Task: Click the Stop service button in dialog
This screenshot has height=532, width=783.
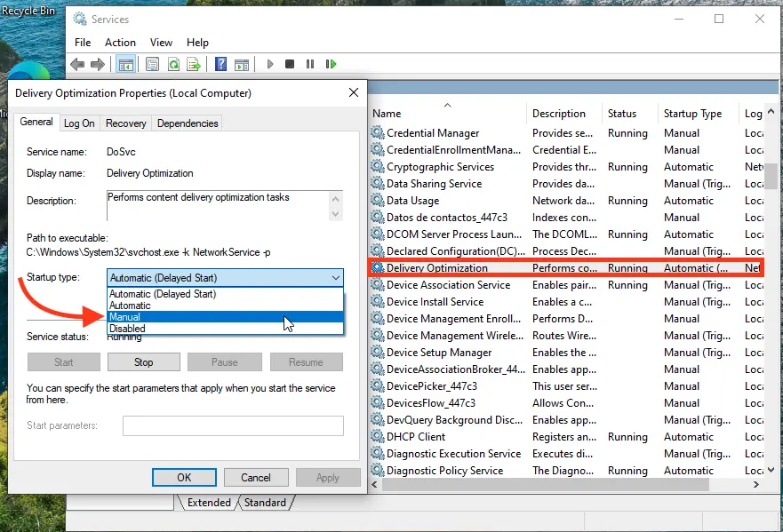Action: click(x=143, y=362)
